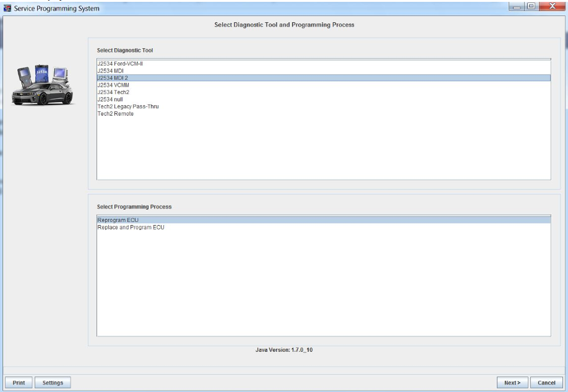
Task: Open the Settings dialog
Action: pos(53,383)
